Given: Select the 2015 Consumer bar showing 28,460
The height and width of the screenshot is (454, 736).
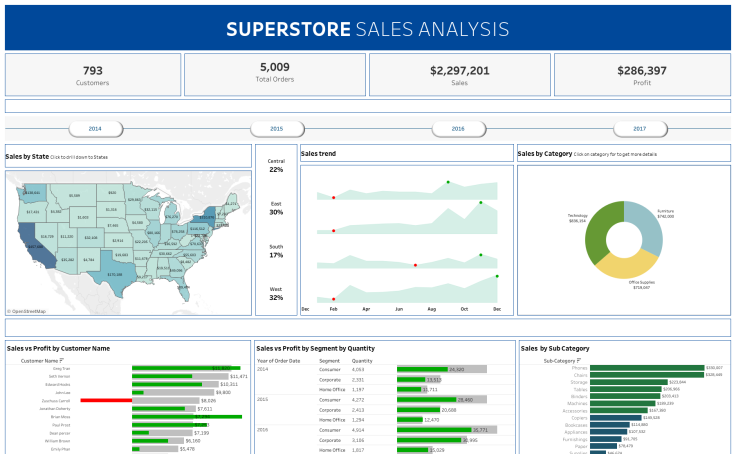Looking at the screenshot, I should pyautogui.click(x=442, y=400).
